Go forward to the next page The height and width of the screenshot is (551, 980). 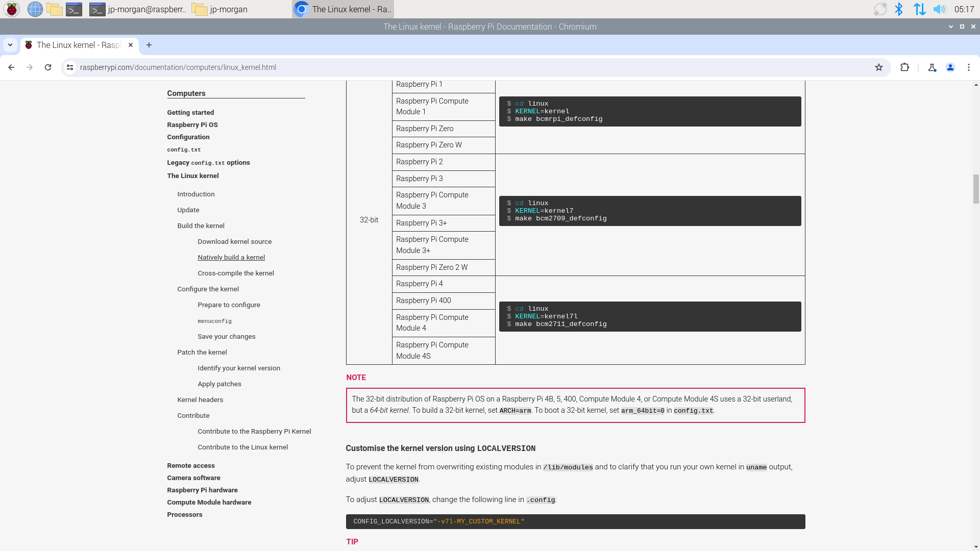30,67
